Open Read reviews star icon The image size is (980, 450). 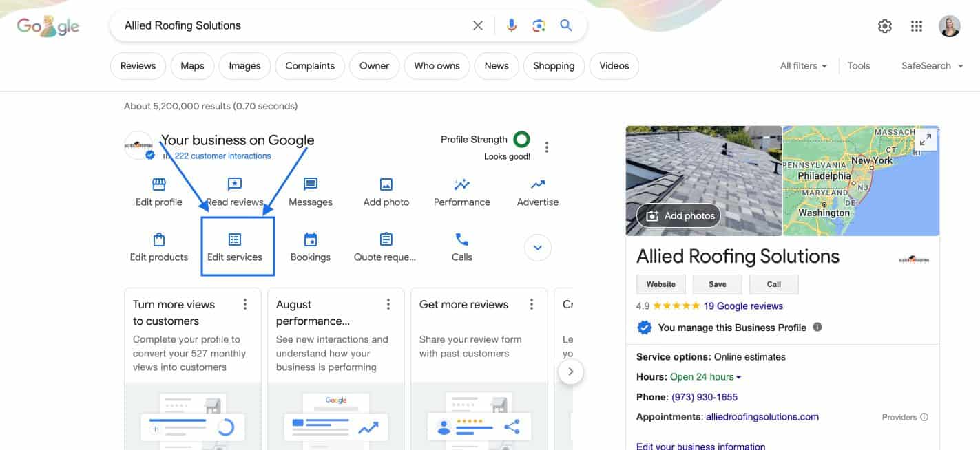[235, 184]
